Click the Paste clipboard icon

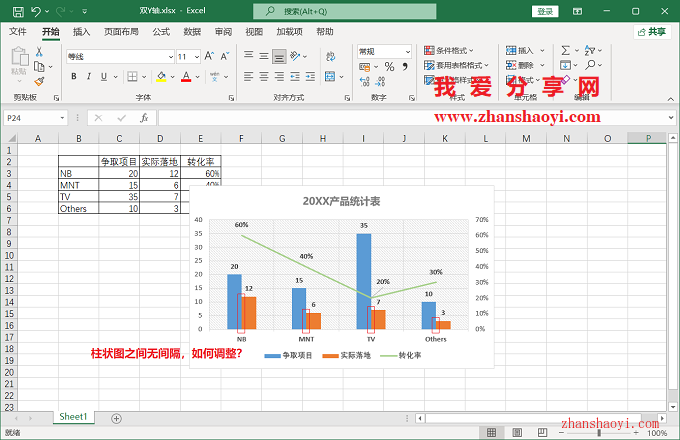pos(19,58)
